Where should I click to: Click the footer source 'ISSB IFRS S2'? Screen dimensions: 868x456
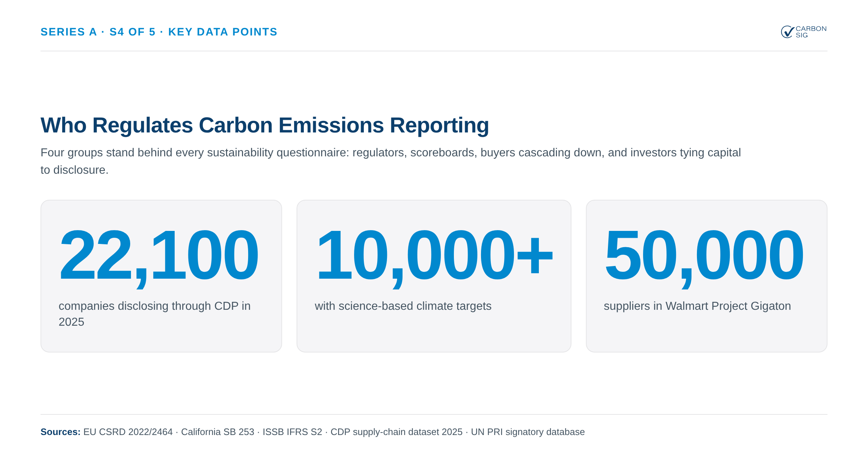pos(292,432)
